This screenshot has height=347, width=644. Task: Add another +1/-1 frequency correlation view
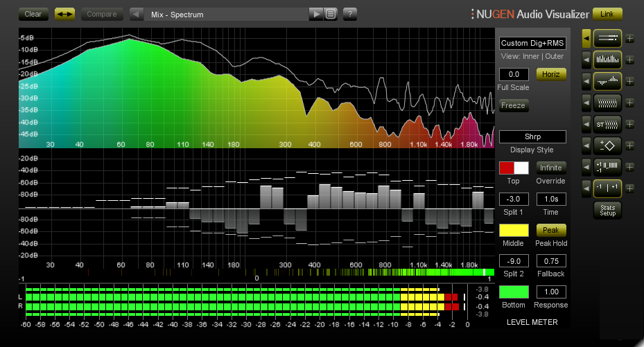click(x=629, y=167)
